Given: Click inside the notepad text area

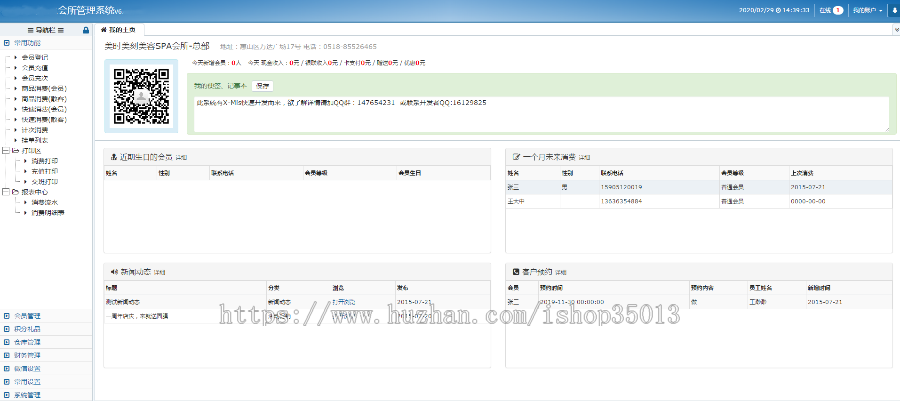Looking at the screenshot, I should click(x=542, y=114).
